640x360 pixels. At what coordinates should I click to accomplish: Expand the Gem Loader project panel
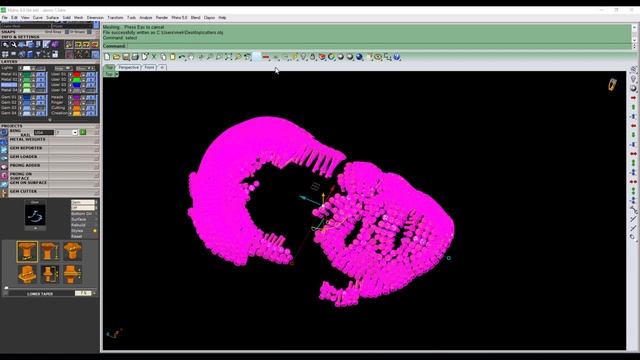(97, 158)
